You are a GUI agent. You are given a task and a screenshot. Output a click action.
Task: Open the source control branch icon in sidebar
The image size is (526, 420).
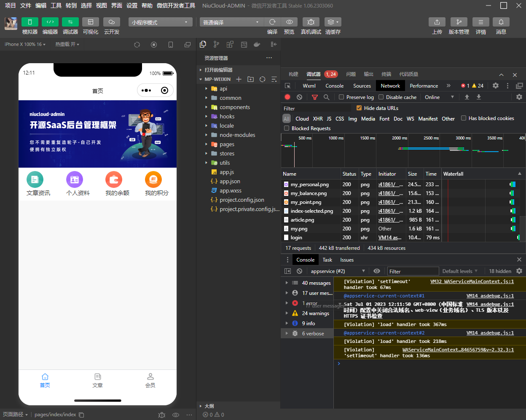coord(216,44)
